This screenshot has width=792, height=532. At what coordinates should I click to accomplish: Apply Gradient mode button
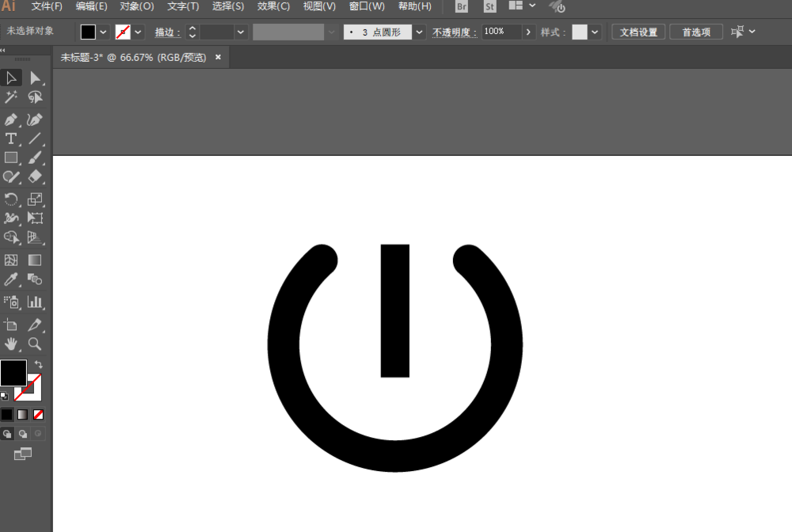coord(23,414)
